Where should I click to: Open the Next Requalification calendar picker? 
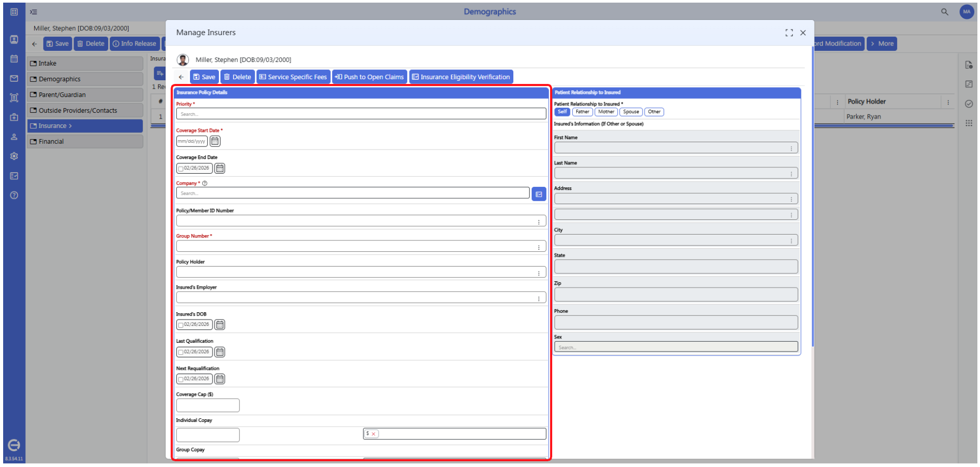click(220, 379)
